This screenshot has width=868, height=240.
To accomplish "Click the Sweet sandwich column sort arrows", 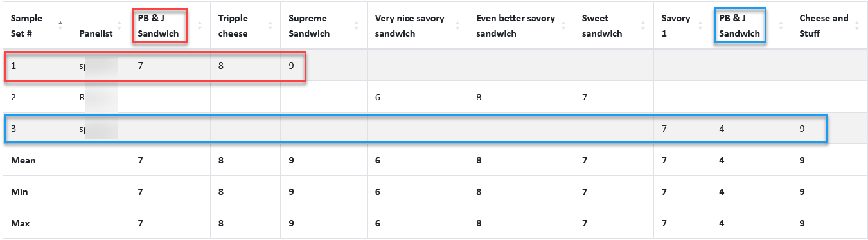I will [x=644, y=26].
